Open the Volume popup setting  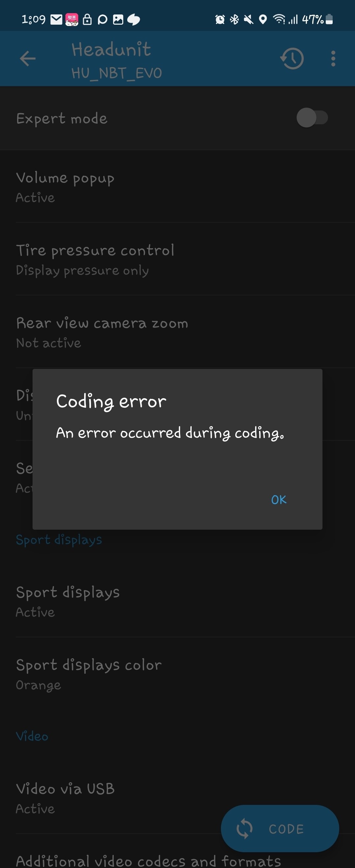177,187
